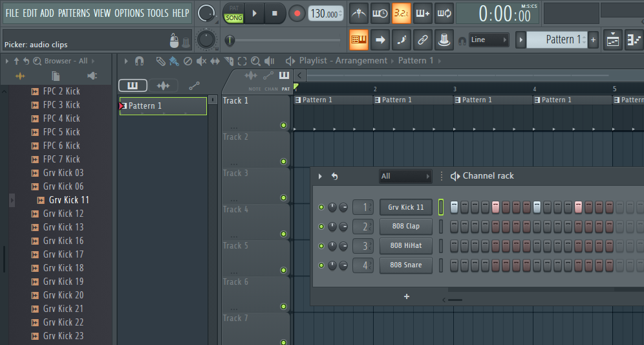Add a channel with the plus button
Image resolution: width=644 pixels, height=345 pixels.
point(407,296)
